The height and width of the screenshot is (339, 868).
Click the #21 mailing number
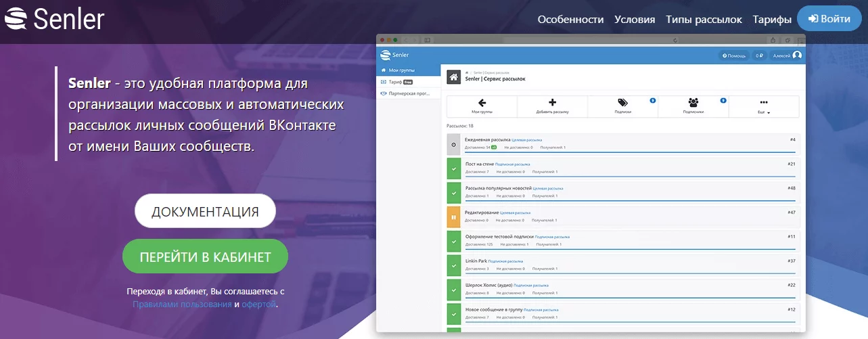(792, 164)
